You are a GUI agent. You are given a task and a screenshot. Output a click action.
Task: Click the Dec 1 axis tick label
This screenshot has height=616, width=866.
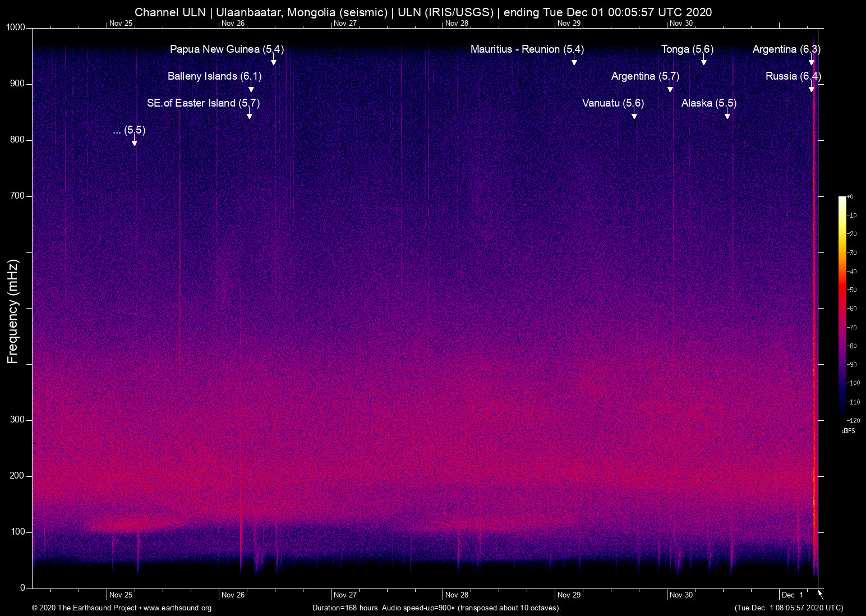point(791,595)
